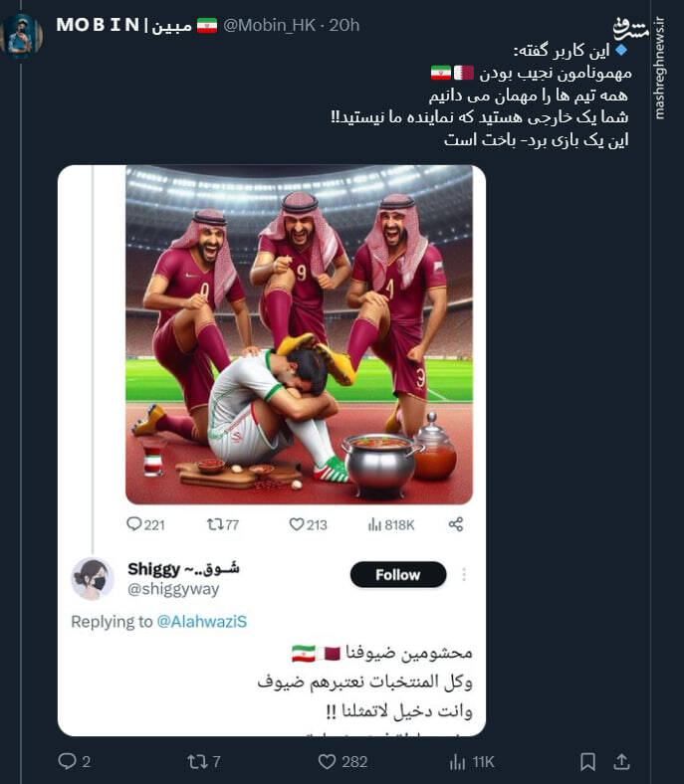Click the retweet icon showing 77
Screen dimensions: 684x784
[214, 524]
